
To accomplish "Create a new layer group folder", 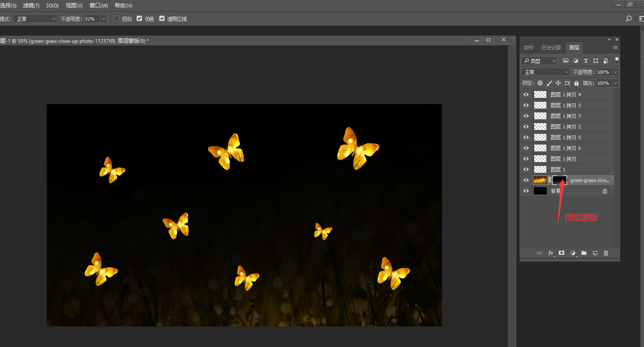I will pyautogui.click(x=584, y=253).
